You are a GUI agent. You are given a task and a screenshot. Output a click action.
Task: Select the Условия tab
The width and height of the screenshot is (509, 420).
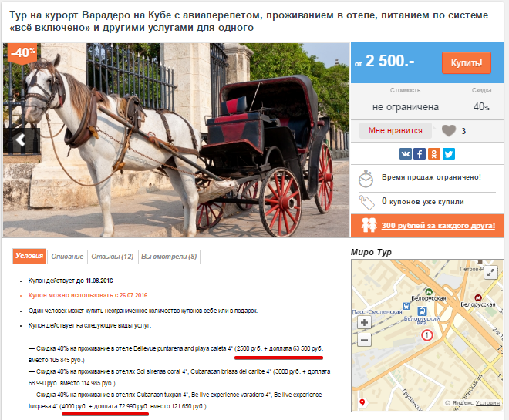[29, 256]
